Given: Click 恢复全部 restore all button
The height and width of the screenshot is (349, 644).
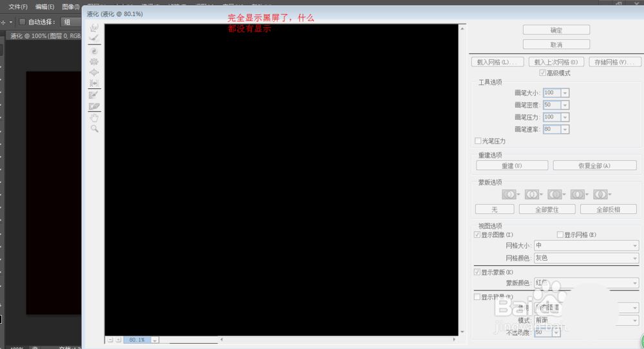Looking at the screenshot, I should (x=594, y=165).
